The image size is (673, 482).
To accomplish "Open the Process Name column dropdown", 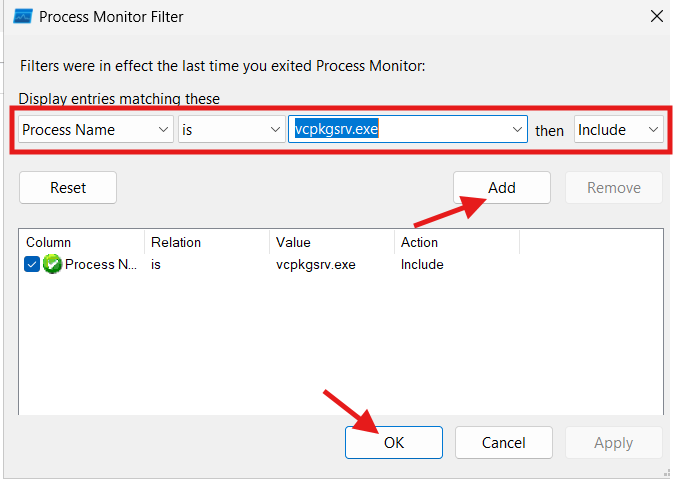I will coord(96,129).
